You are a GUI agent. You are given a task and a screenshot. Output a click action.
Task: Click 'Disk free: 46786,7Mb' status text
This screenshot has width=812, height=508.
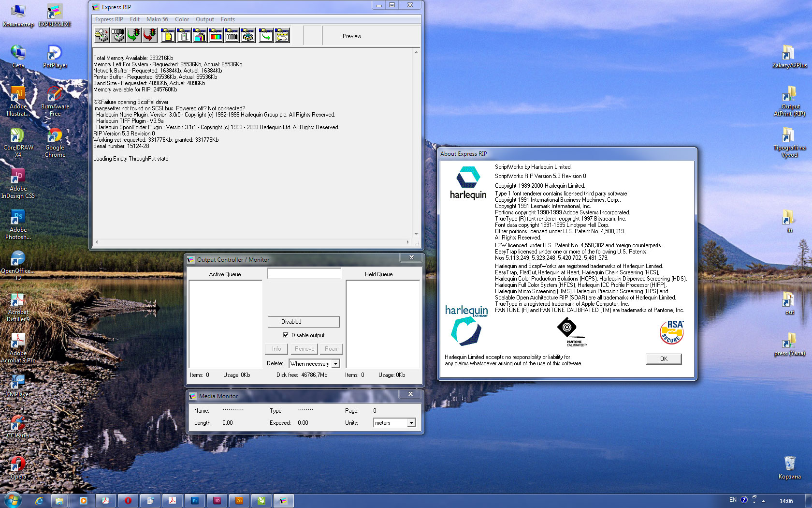(x=302, y=375)
